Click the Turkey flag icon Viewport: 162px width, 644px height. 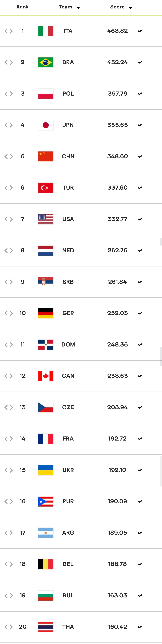tap(46, 188)
